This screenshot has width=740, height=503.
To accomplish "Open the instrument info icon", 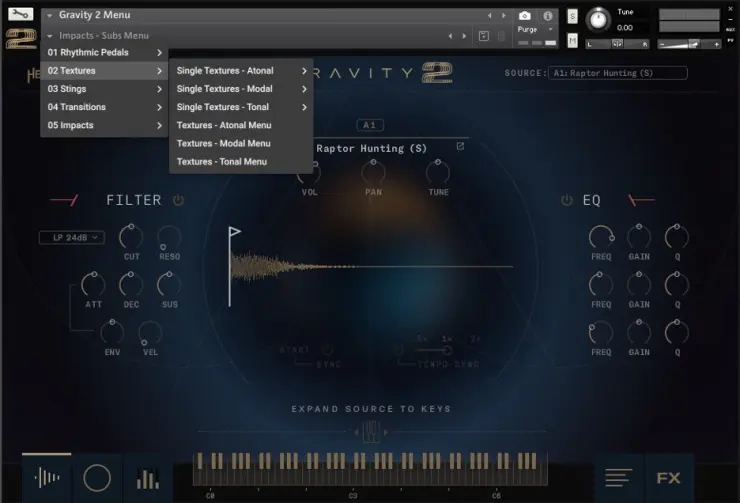I will click(548, 16).
